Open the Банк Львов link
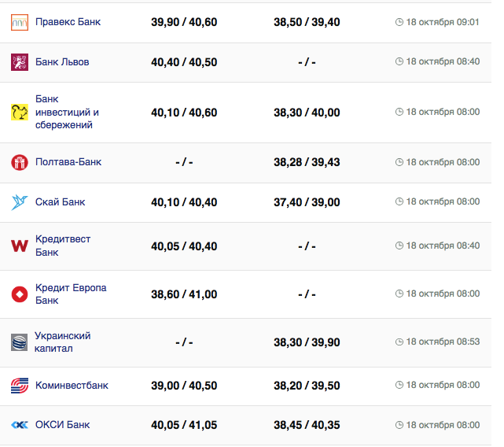The height and width of the screenshot is (447, 504). (x=62, y=62)
